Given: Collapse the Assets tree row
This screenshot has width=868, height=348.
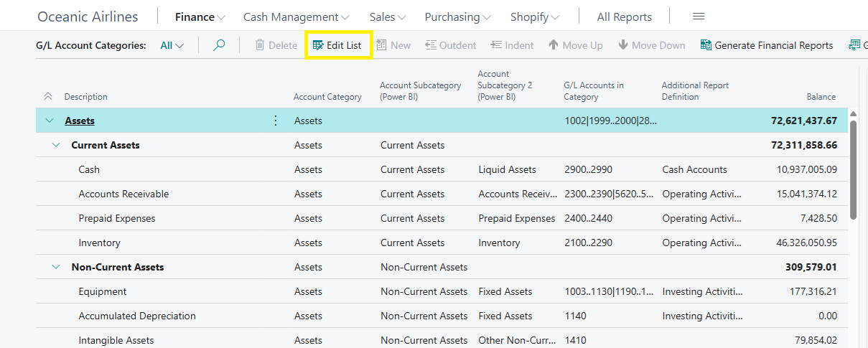Looking at the screenshot, I should pos(50,121).
